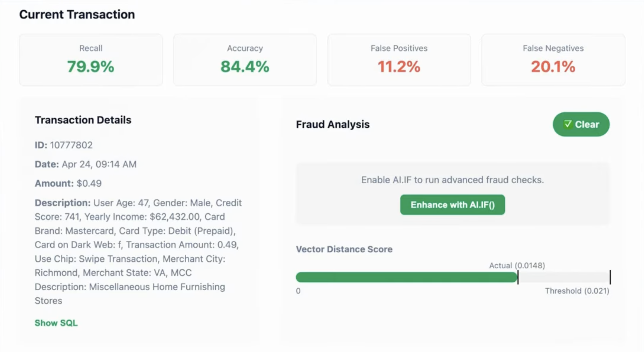Click the Actual (0.0148) marker label
Screen dimensions: 644x352
point(517,266)
